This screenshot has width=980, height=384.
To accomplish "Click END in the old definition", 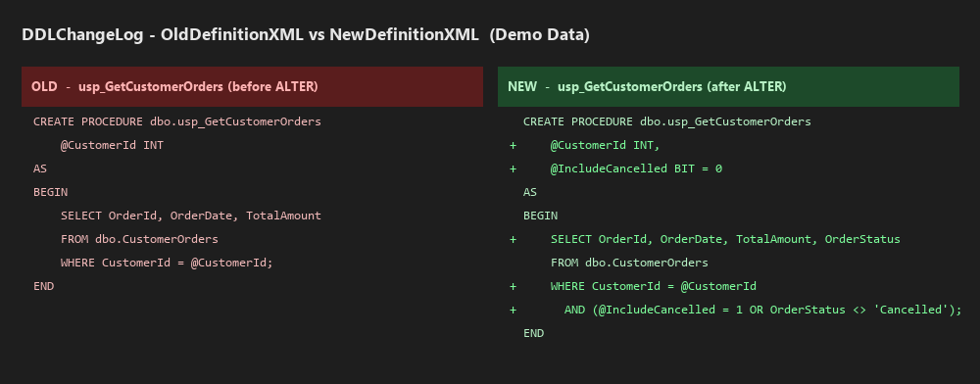I will click(44, 286).
